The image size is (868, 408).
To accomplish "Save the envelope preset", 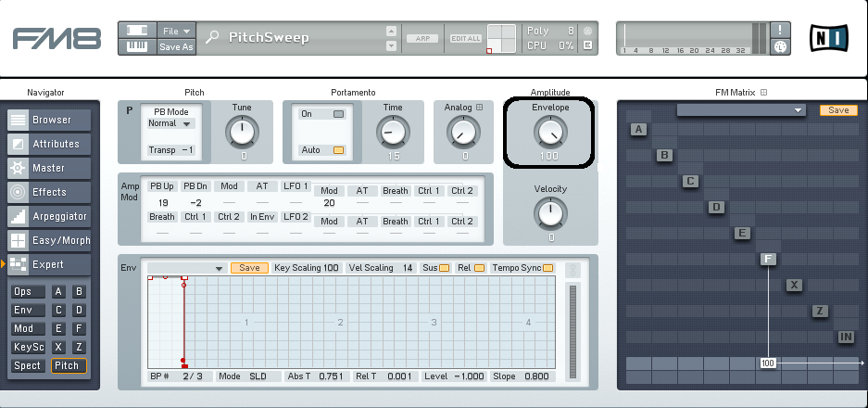I will click(250, 268).
